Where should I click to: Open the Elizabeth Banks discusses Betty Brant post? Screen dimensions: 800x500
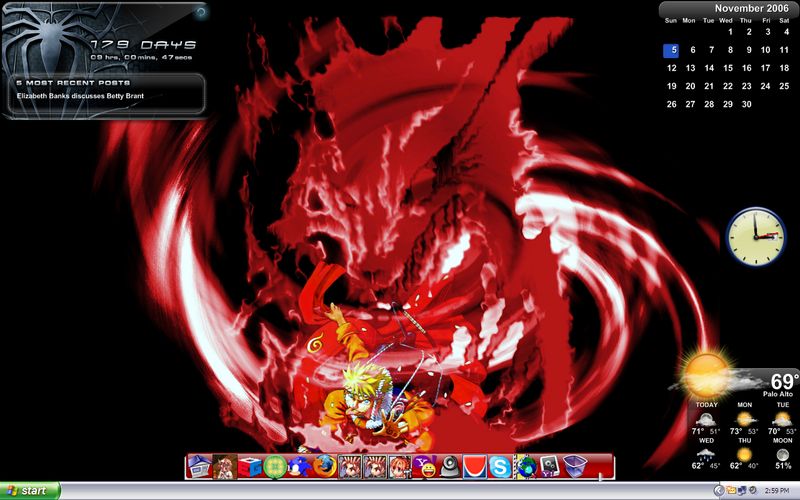click(80, 96)
